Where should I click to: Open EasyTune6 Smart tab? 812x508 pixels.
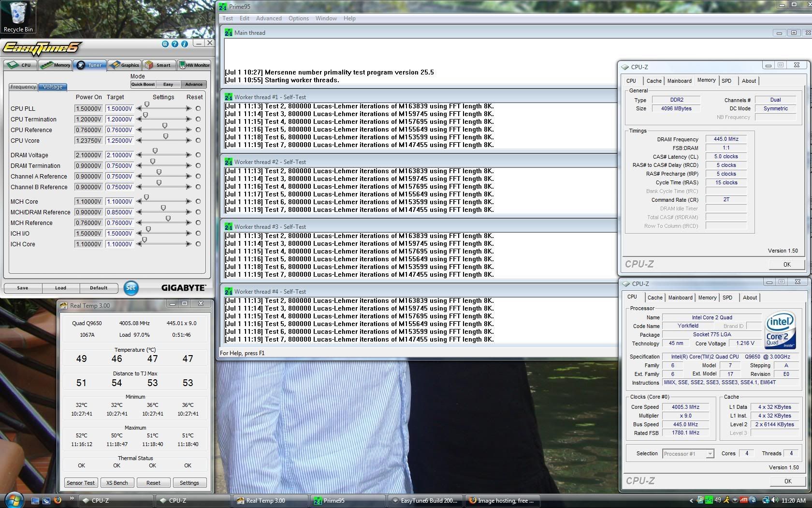[159, 65]
